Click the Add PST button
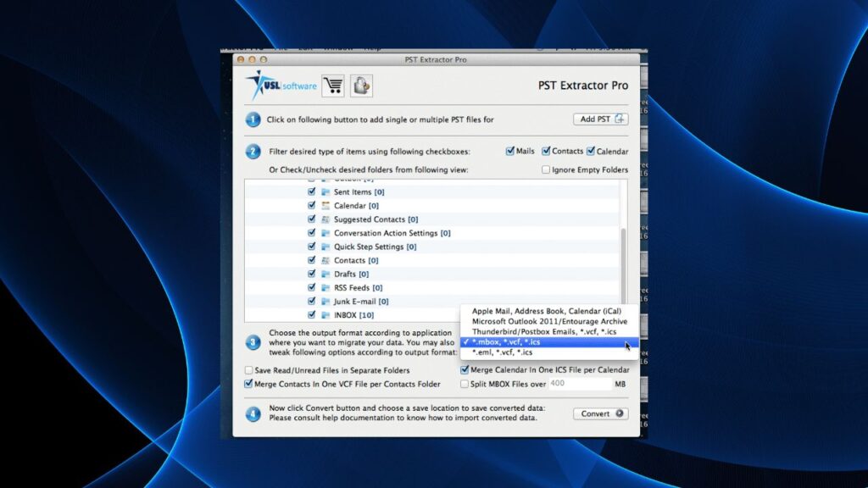Viewport: 868px width, 488px height. point(600,119)
